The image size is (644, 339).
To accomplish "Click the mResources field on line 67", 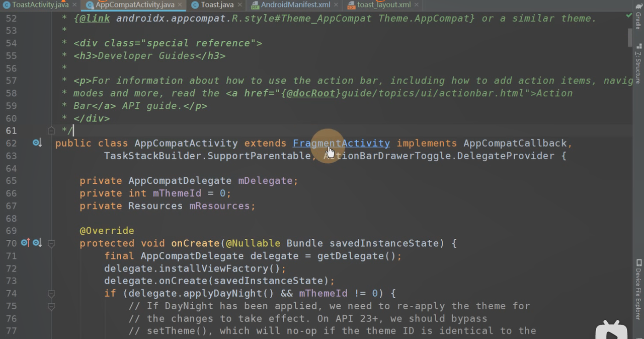I will 219,206.
